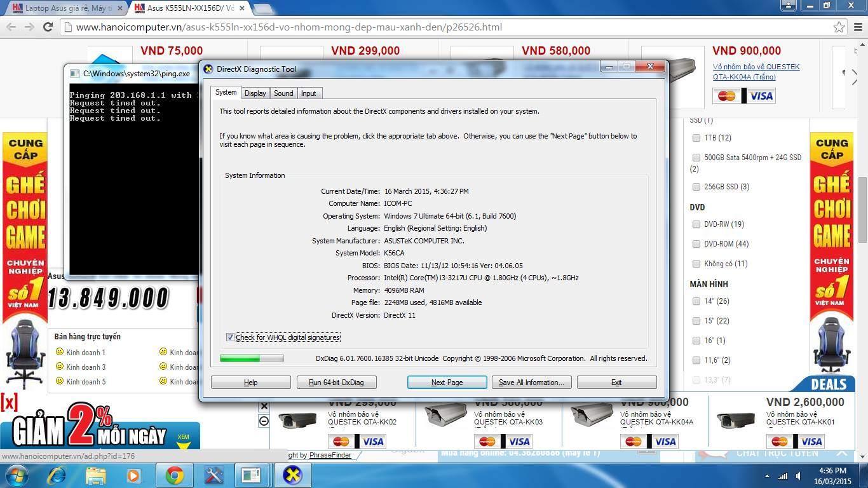Open network signal tray icon
Viewport: 868px width, 488px height.
(x=783, y=476)
